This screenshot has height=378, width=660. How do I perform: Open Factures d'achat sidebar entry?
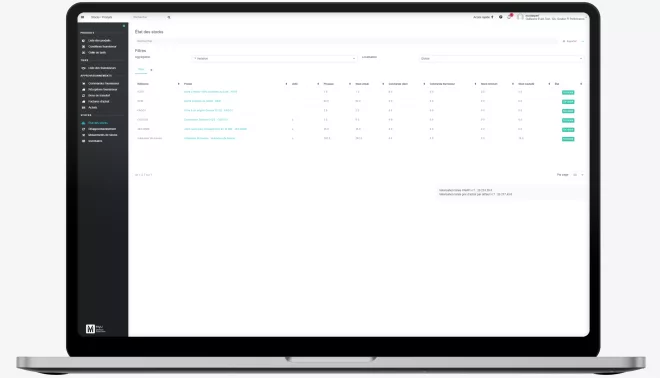98,101
